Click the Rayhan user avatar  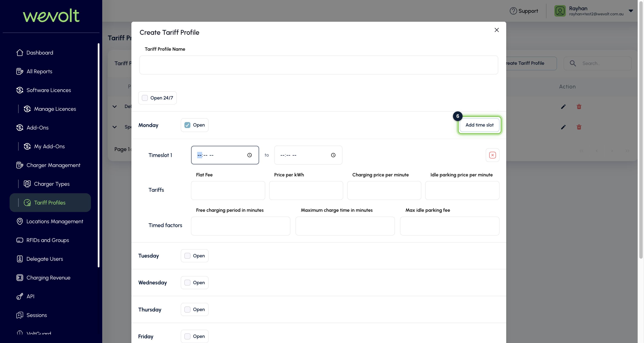coord(560,11)
